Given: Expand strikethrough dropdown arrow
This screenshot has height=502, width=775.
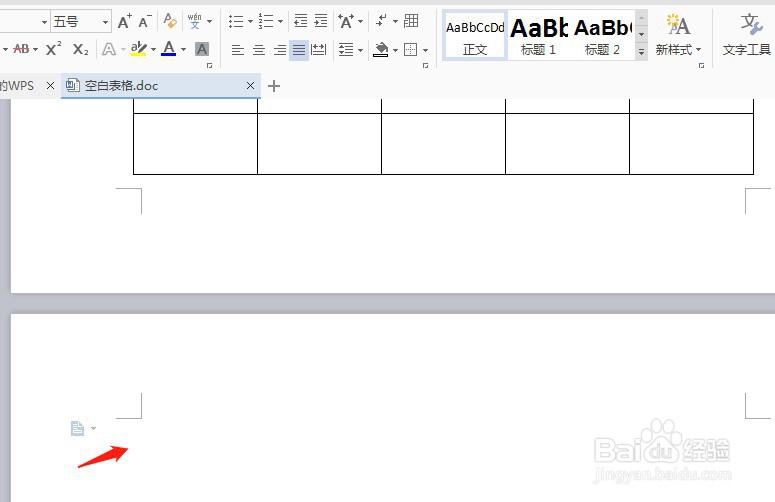Looking at the screenshot, I should [x=36, y=49].
